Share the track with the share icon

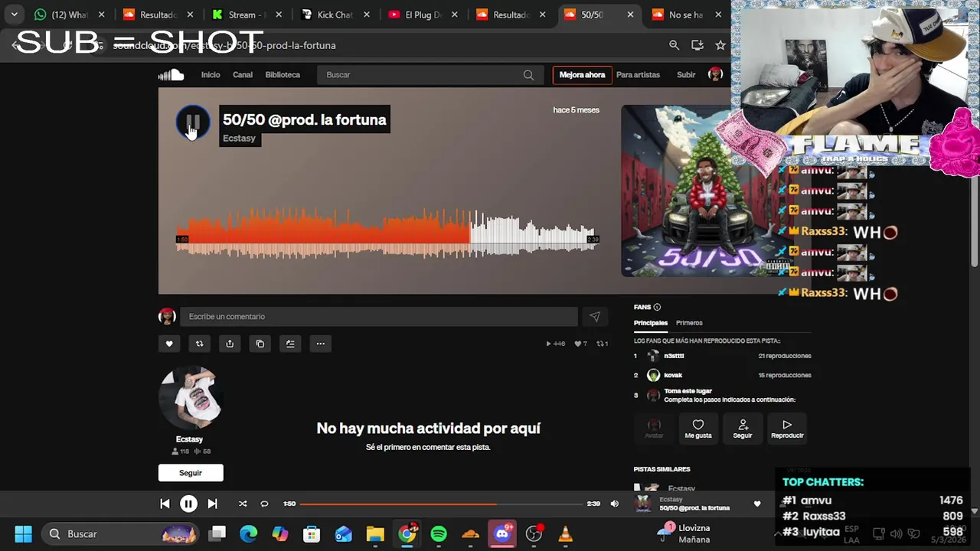tap(230, 344)
